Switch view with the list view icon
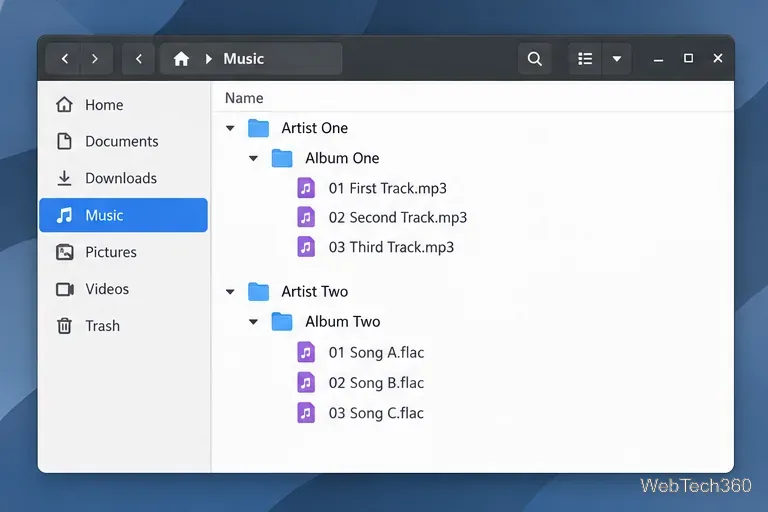 pyautogui.click(x=585, y=59)
